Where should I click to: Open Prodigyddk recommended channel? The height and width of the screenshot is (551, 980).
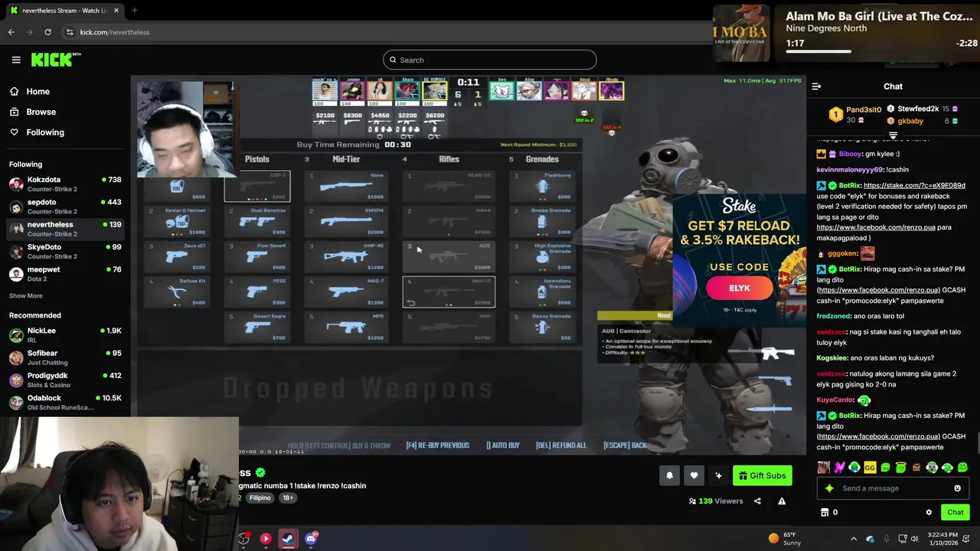[x=65, y=380]
